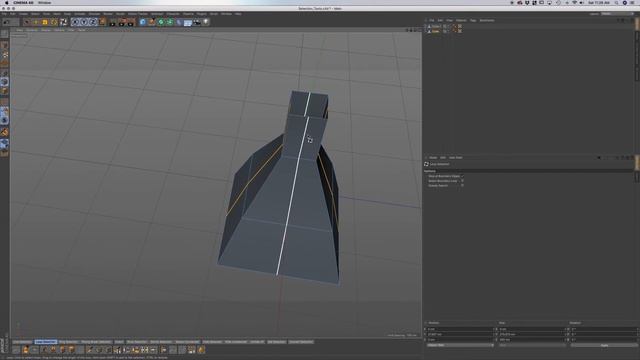640x360 pixels.
Task: Open Mode menu in Attribute Manager
Action: click(433, 158)
